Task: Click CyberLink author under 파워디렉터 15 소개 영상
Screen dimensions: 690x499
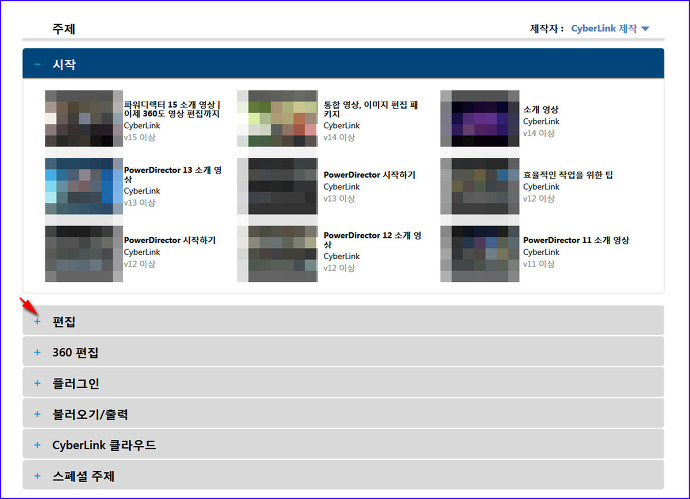Action: click(x=142, y=125)
